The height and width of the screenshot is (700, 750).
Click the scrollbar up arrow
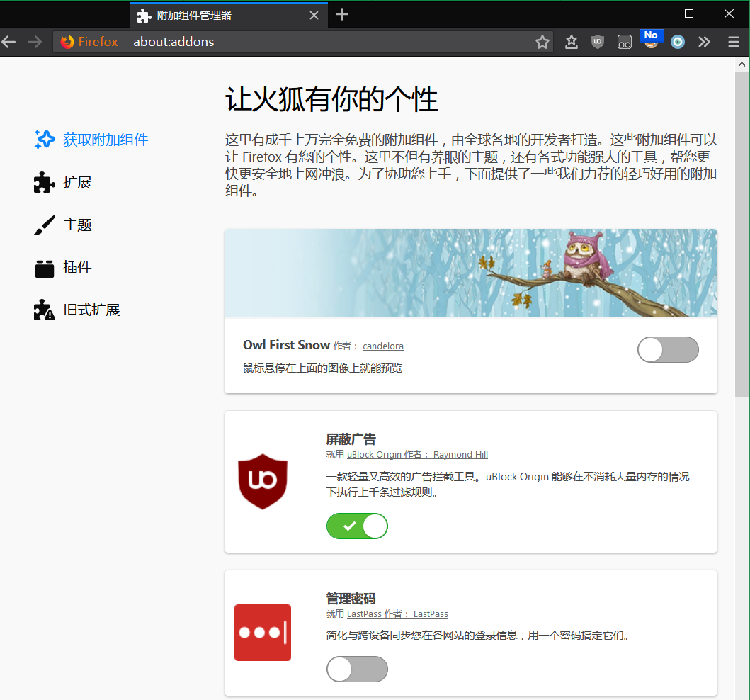pos(742,64)
